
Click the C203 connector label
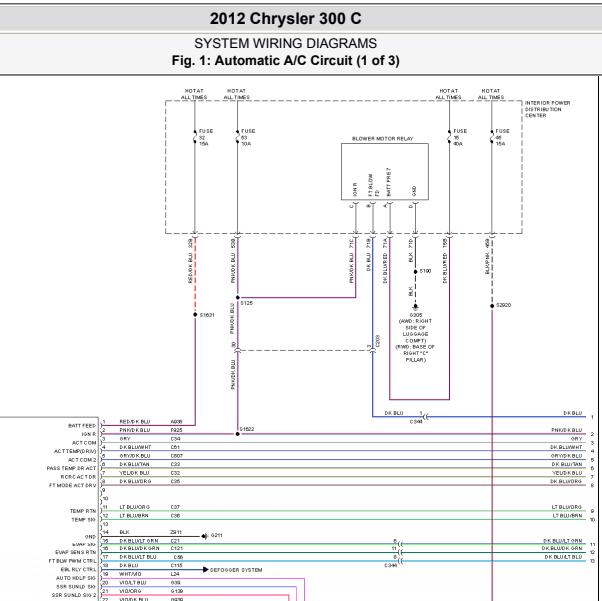tap(378, 341)
